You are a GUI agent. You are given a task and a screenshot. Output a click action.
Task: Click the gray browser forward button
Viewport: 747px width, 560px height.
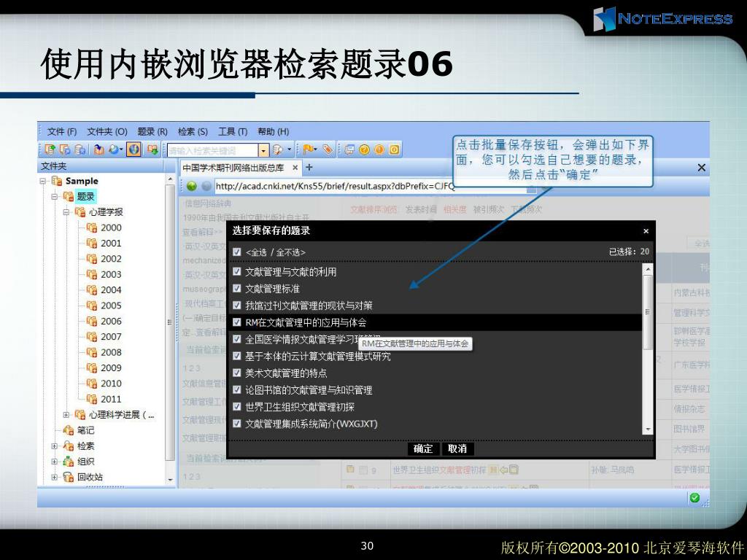[206, 186]
